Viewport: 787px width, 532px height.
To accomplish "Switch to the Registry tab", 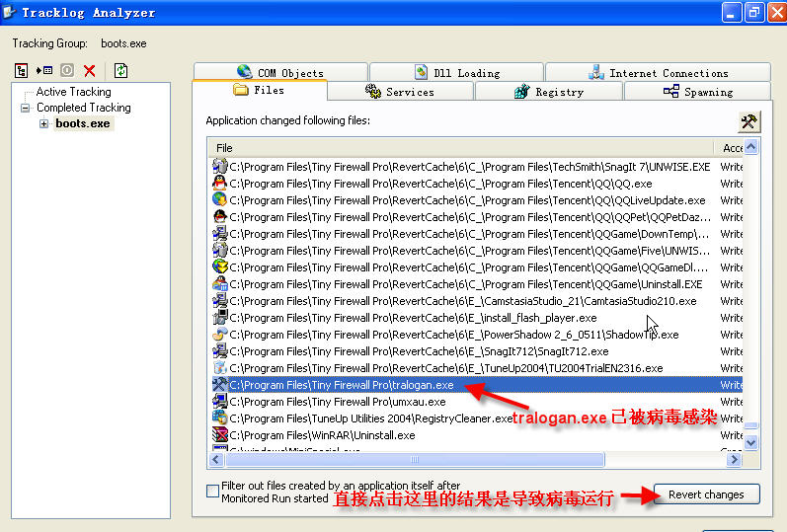I will tap(549, 92).
